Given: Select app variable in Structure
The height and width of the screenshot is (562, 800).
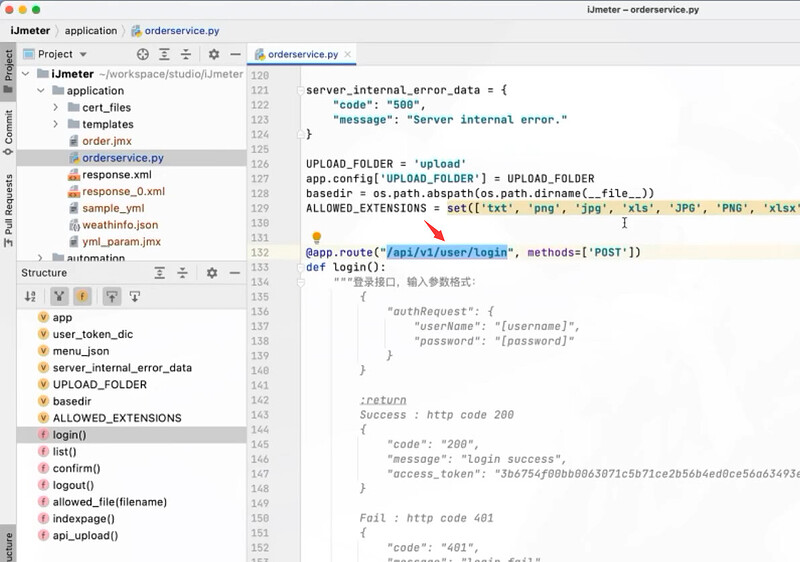Looking at the screenshot, I should coord(62,318).
